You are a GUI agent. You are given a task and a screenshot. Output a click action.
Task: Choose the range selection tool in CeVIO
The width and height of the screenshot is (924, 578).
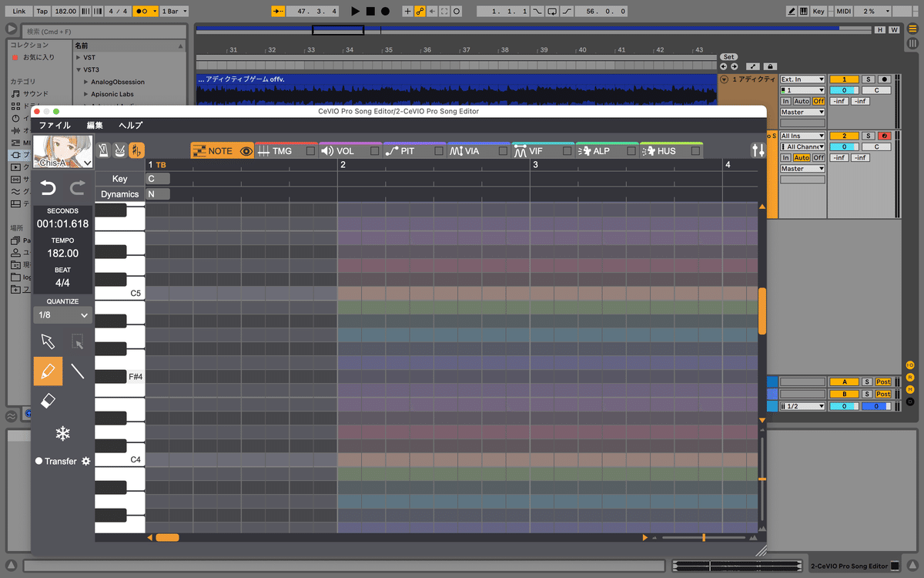[x=78, y=341]
